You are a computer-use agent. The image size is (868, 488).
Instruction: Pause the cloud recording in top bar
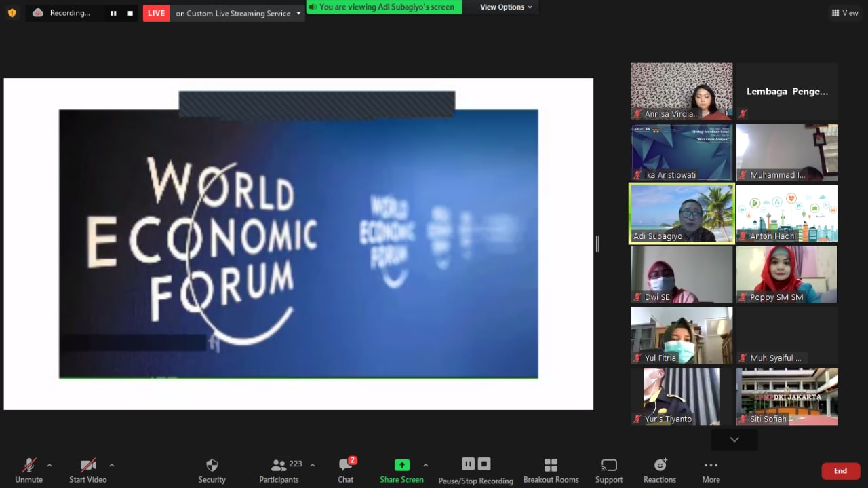tap(113, 13)
